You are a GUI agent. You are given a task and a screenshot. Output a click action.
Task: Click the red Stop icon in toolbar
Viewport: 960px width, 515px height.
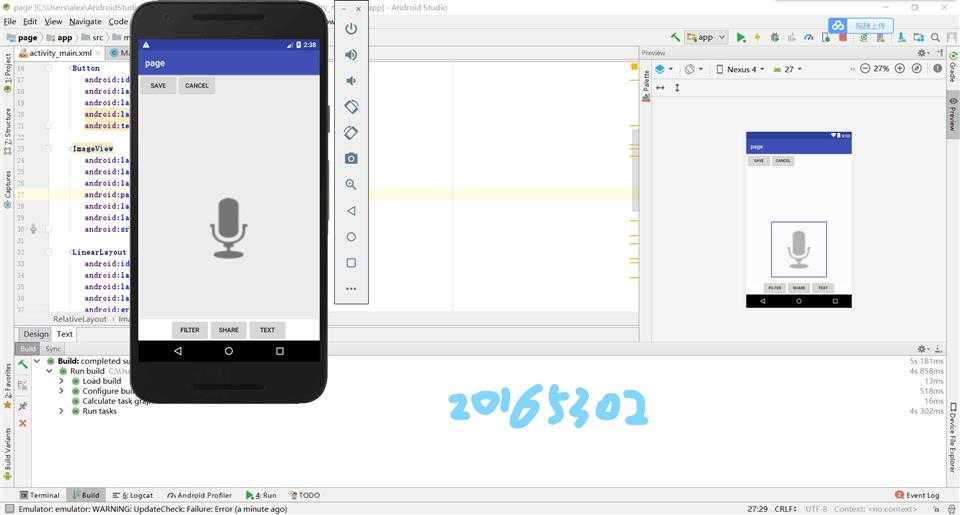pyautogui.click(x=842, y=37)
